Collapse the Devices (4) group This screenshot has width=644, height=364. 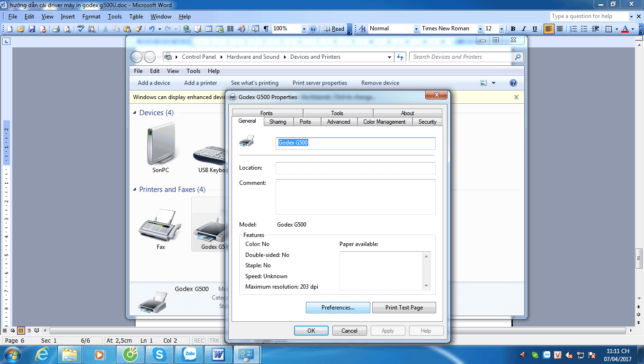tap(134, 113)
